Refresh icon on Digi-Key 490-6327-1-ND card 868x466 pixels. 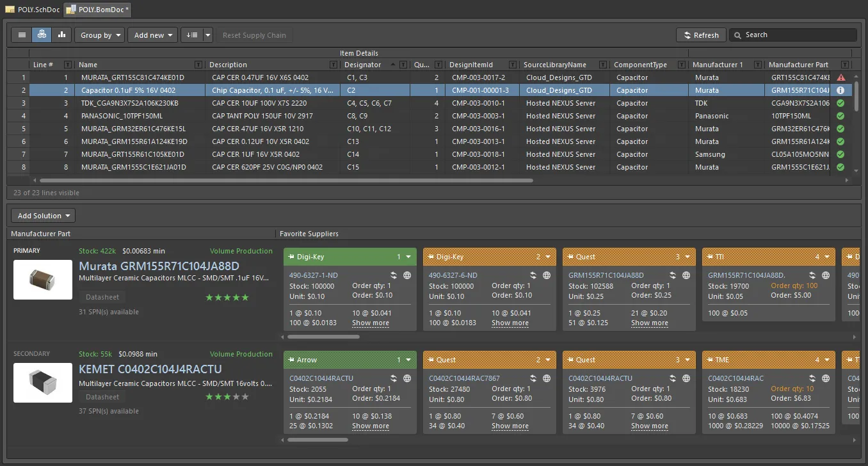coord(395,275)
